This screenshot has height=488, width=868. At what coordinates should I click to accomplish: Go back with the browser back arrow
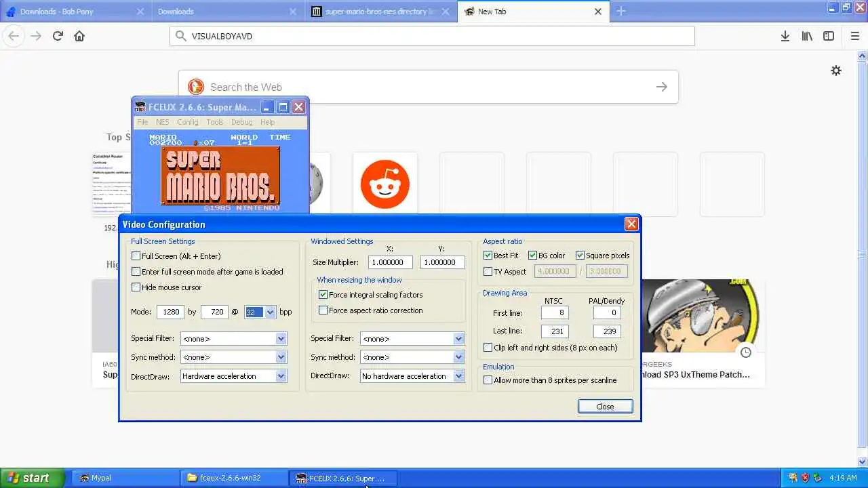14,36
